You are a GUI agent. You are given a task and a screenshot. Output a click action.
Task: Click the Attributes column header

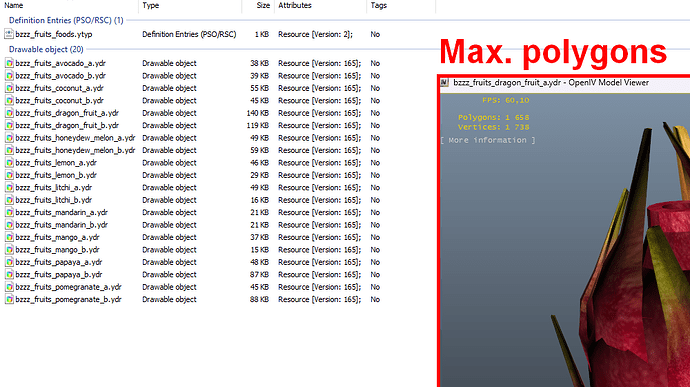click(x=294, y=5)
